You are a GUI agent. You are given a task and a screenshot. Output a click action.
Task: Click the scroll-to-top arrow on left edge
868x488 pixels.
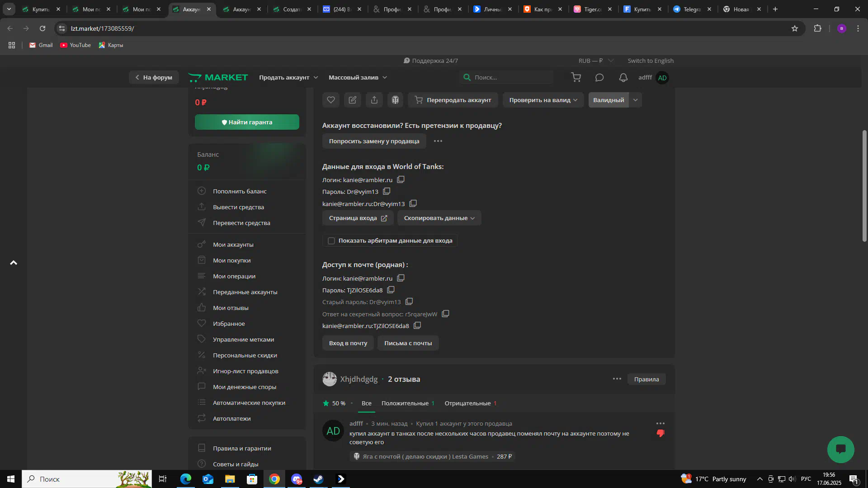point(14,263)
